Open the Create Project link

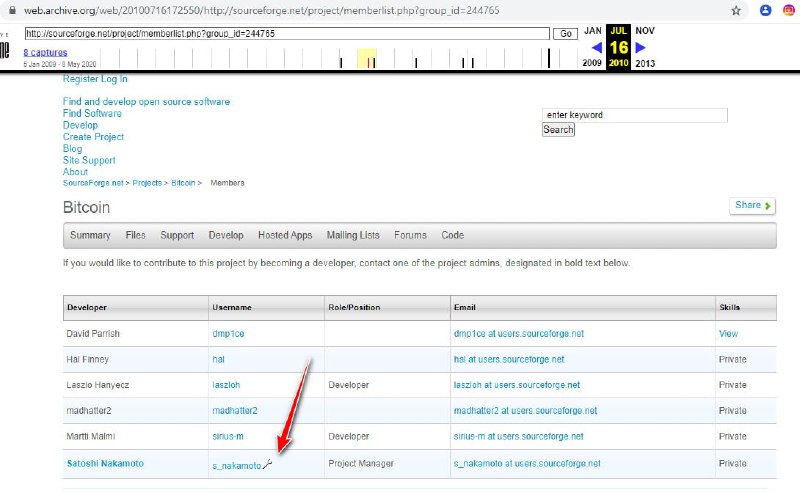(93, 137)
